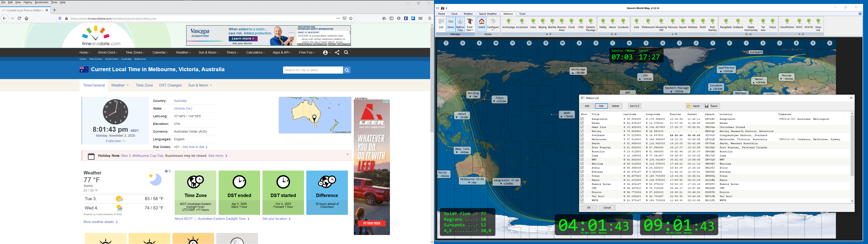The image size is (868, 244).
Task: Click the timeanddate search magnifier button
Action: 347,70
